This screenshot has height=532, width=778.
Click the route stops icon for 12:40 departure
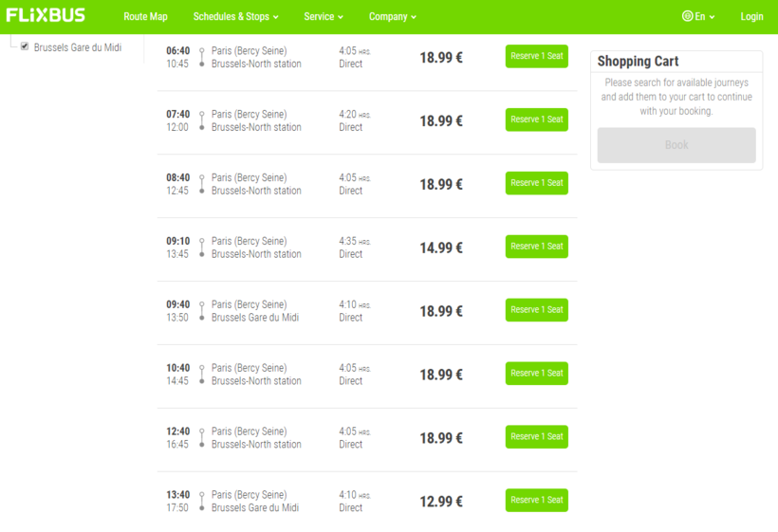tap(201, 437)
